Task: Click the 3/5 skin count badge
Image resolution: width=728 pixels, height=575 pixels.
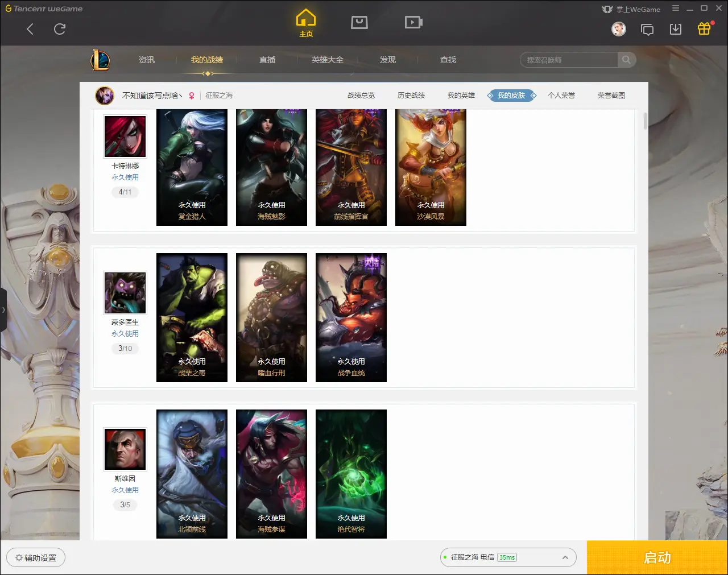Action: 125,505
